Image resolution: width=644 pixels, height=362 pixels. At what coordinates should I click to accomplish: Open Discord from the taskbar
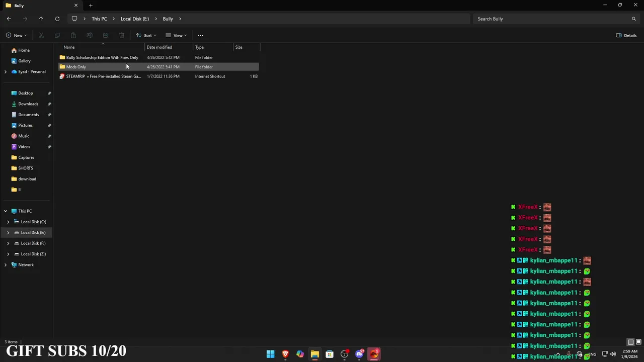pos(359,354)
